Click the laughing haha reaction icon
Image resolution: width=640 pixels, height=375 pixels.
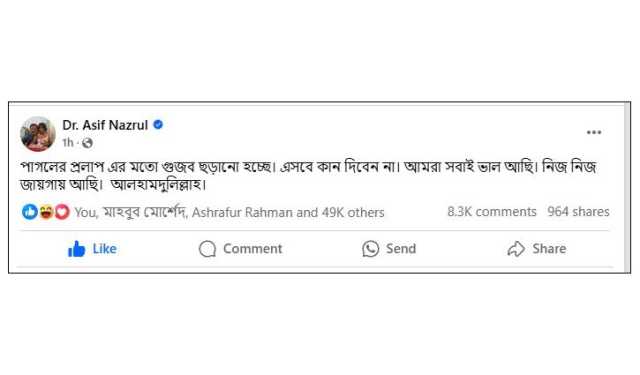coord(46,212)
